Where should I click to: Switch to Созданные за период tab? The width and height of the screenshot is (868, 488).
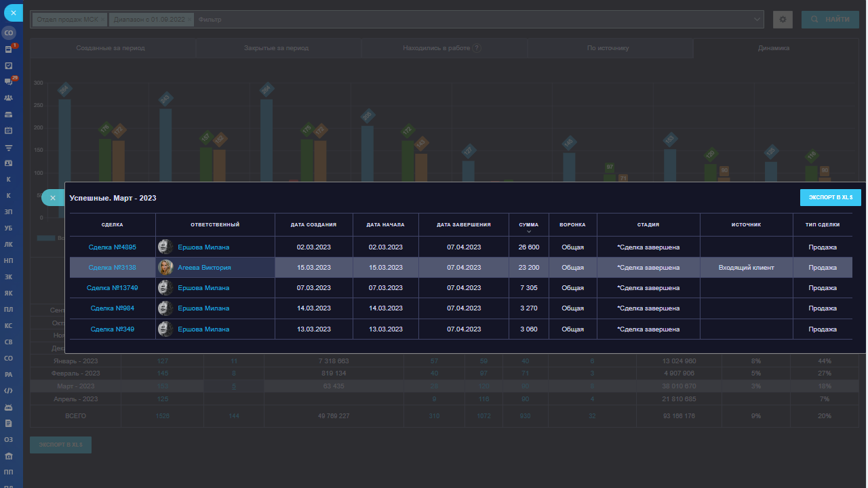click(x=111, y=48)
